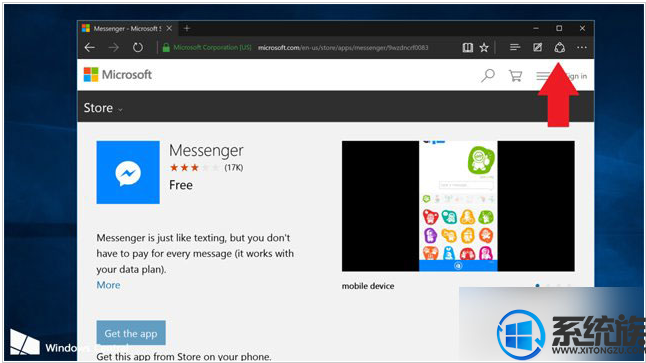Image resolution: width=646 pixels, height=363 pixels.
Task: Click the address bar URL
Action: [x=343, y=47]
